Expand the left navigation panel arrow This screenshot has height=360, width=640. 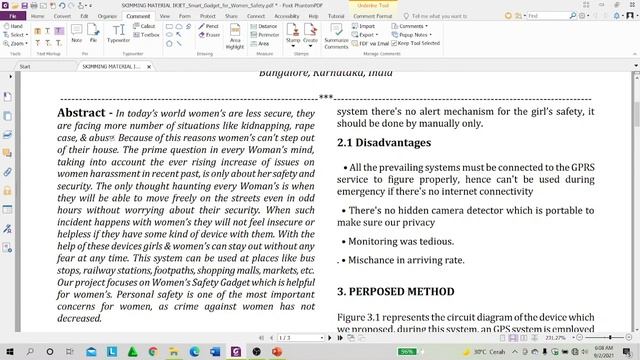click(10, 76)
